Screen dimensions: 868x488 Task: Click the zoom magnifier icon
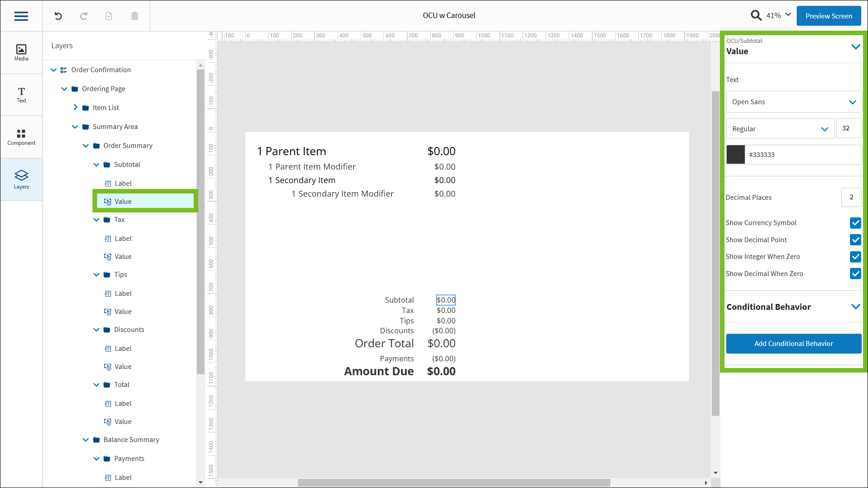pyautogui.click(x=756, y=15)
